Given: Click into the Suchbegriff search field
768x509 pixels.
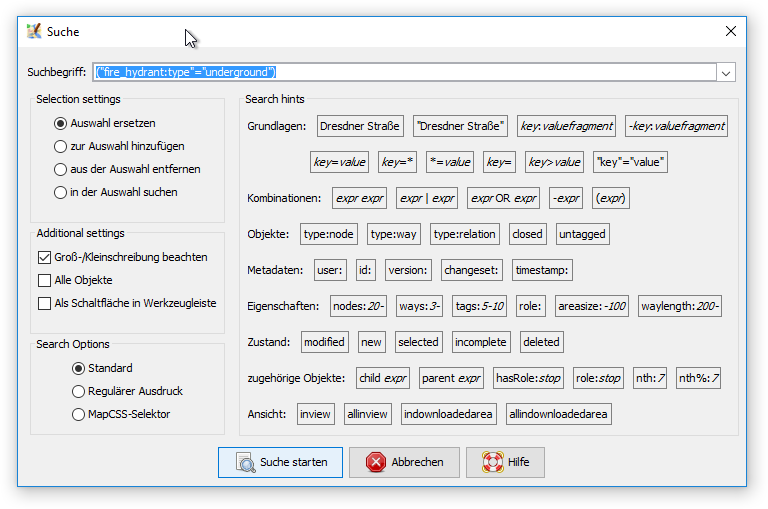Looking at the screenshot, I should tap(400, 72).
